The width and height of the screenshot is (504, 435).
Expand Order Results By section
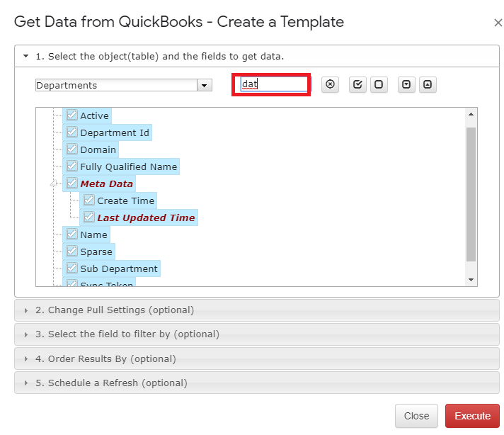click(257, 358)
